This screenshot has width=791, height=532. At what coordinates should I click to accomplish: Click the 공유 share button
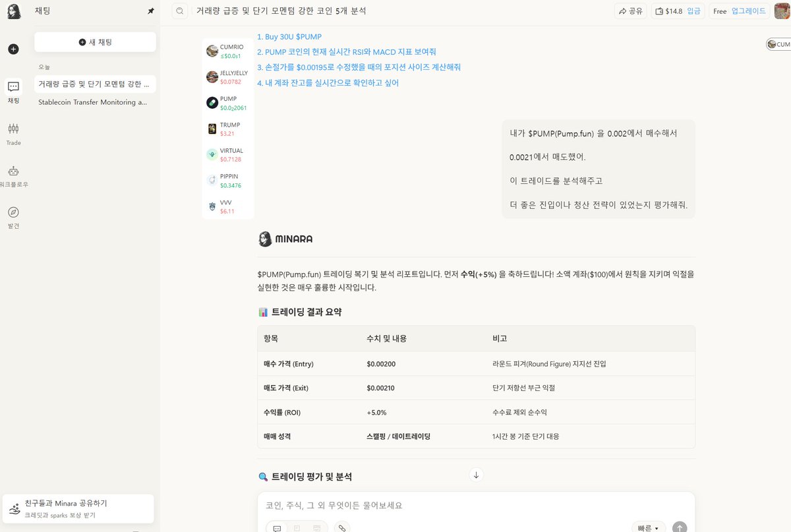631,11
